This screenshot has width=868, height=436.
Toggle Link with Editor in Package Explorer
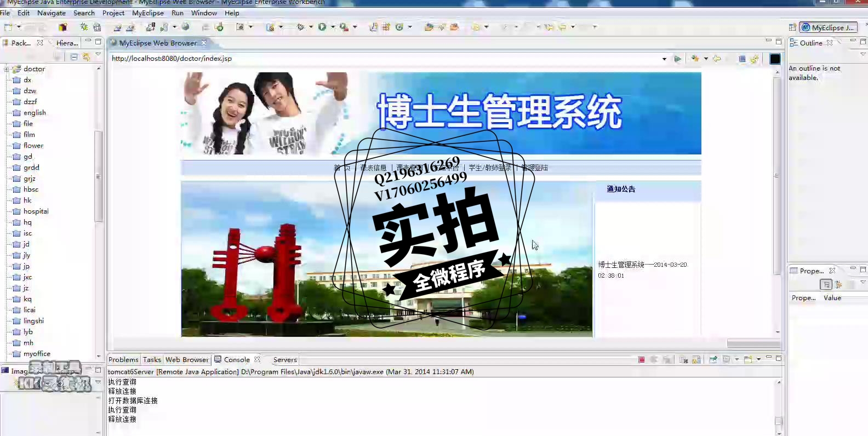point(86,56)
